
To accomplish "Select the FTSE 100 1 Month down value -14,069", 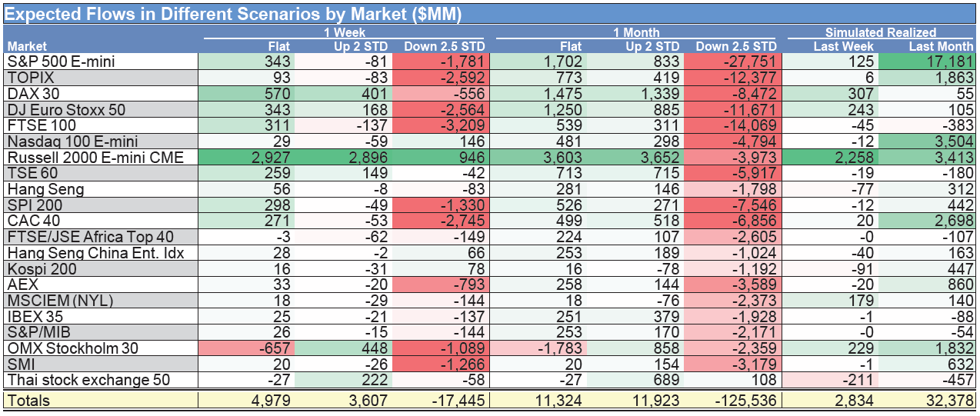I will point(752,125).
